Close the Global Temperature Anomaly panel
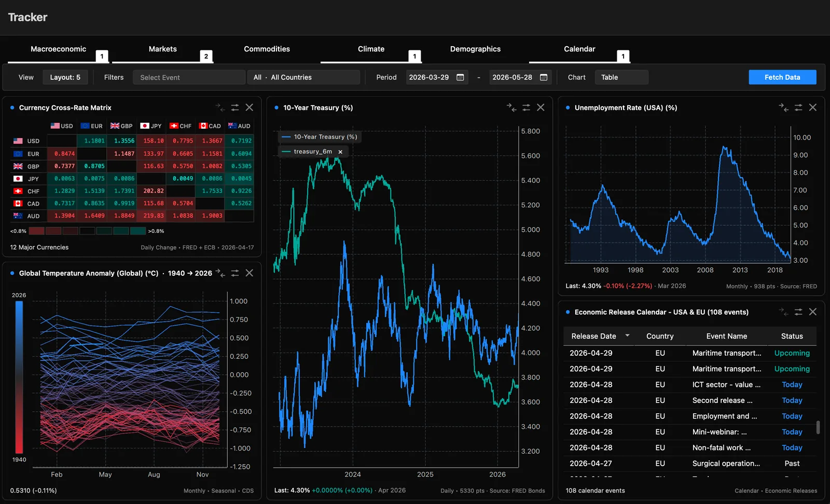The image size is (830, 504). point(250,273)
